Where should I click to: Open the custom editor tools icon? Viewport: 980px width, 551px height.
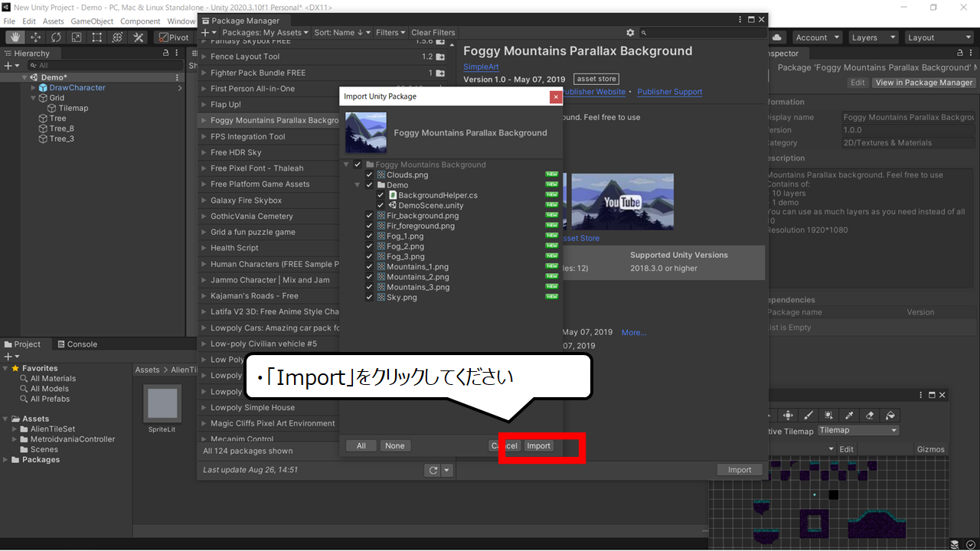point(139,37)
